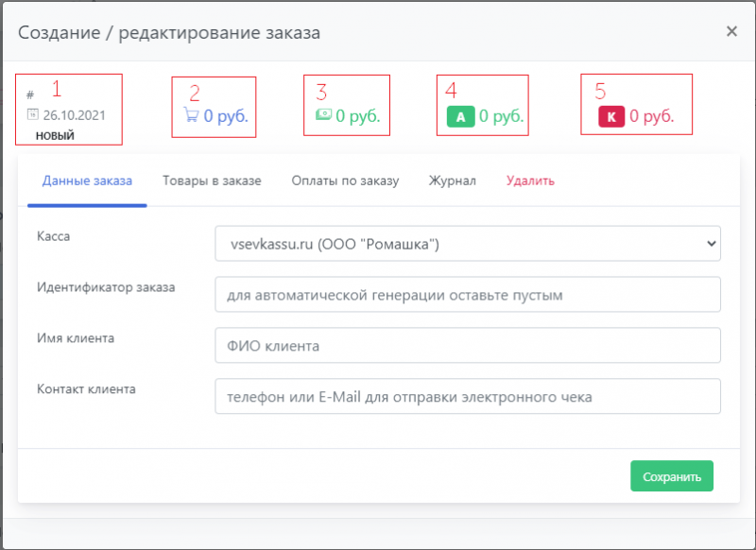
Task: Click the red "K" badge icon
Action: pyautogui.click(x=611, y=117)
